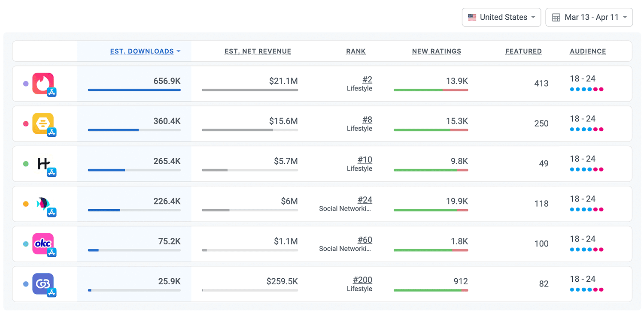Sort by New Ratings column header

436,51
